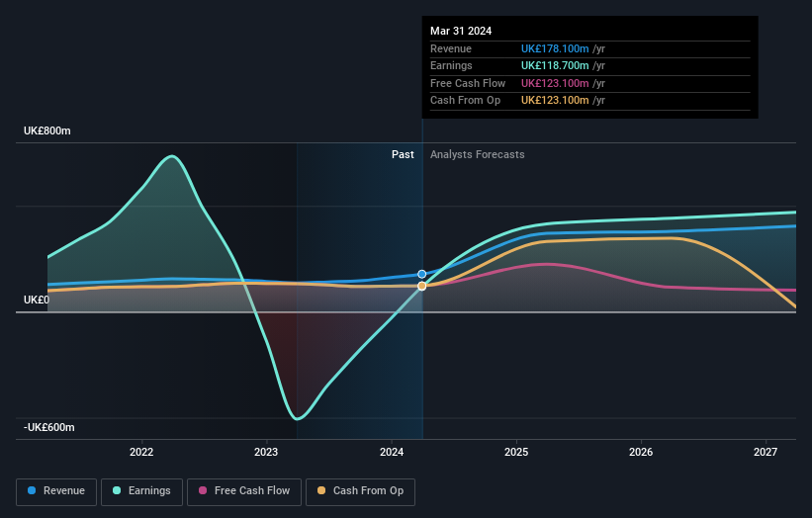Click the orange Cash From Op data point
This screenshot has width=812, height=518.
coord(422,286)
